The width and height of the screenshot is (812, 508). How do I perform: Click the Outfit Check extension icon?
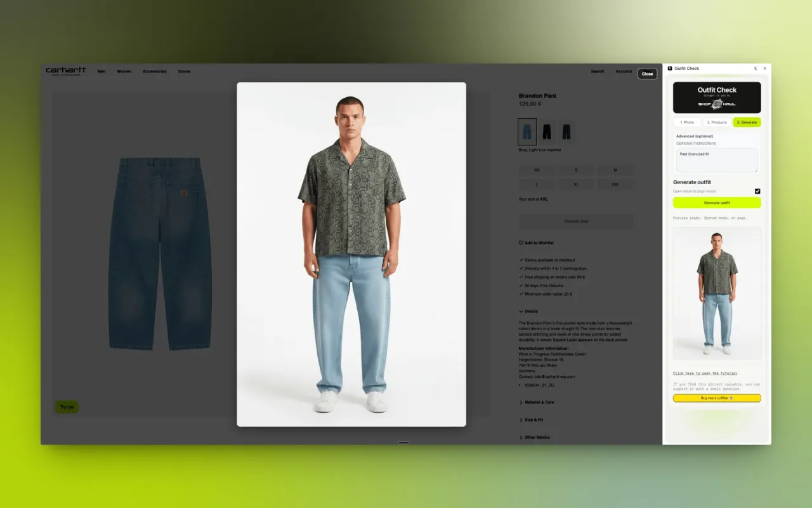[670, 69]
